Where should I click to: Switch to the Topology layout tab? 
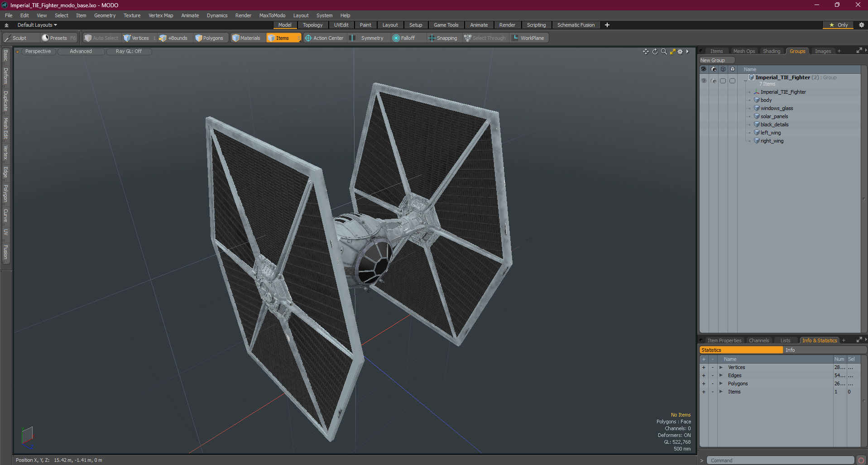tap(313, 25)
